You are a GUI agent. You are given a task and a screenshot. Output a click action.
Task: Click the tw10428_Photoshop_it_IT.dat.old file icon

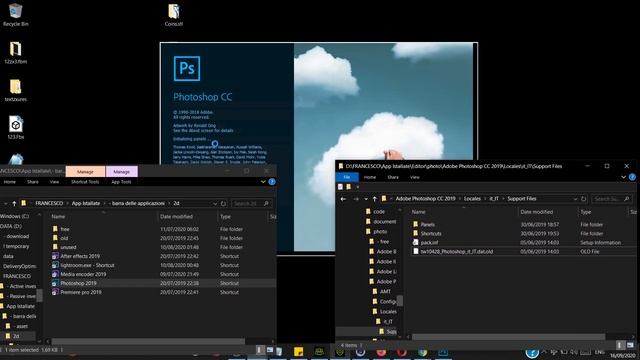pos(416,251)
